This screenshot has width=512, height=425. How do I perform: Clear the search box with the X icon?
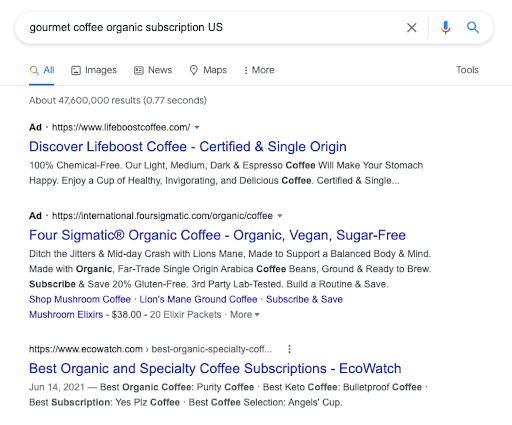(x=412, y=28)
